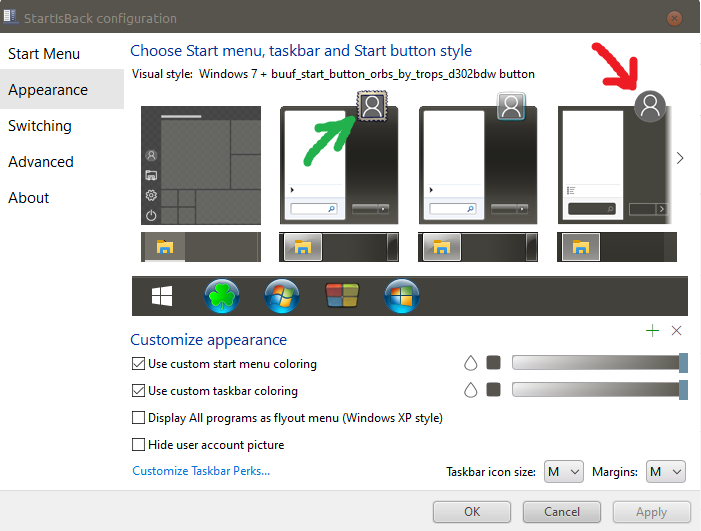Open the About section
This screenshot has height=531, width=701.
[62, 198]
